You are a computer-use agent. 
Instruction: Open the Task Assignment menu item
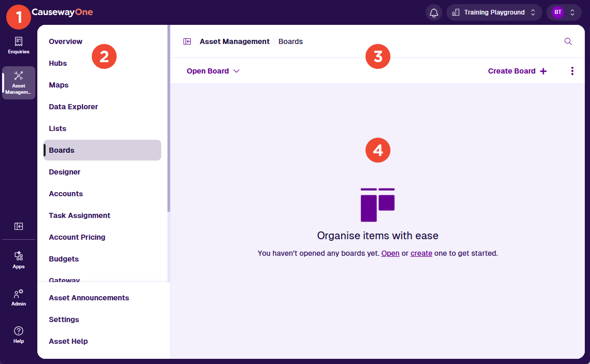(x=79, y=215)
